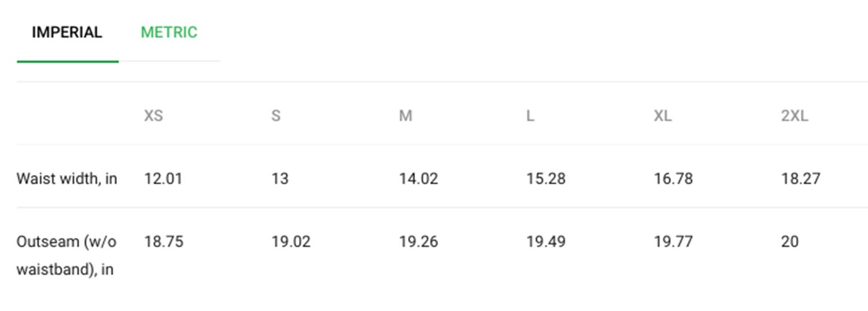Select the 19.77 outseam value
The width and height of the screenshot is (868, 311).
[x=674, y=241]
